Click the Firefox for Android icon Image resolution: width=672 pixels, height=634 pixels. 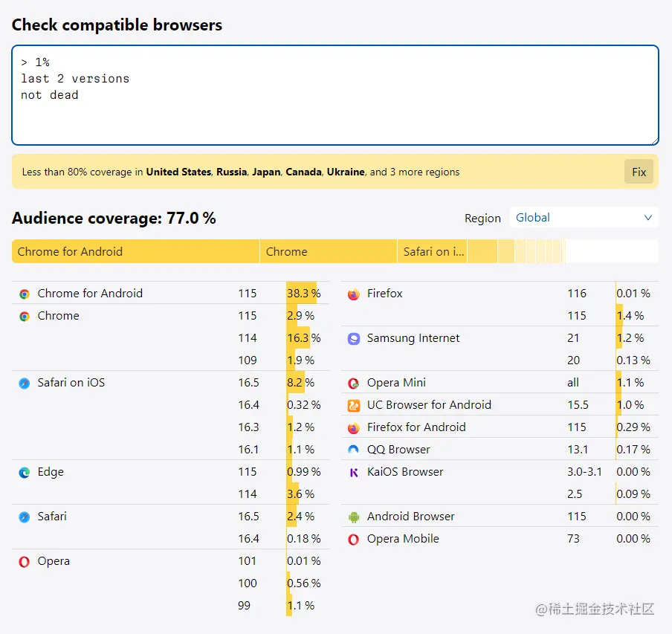pos(354,427)
